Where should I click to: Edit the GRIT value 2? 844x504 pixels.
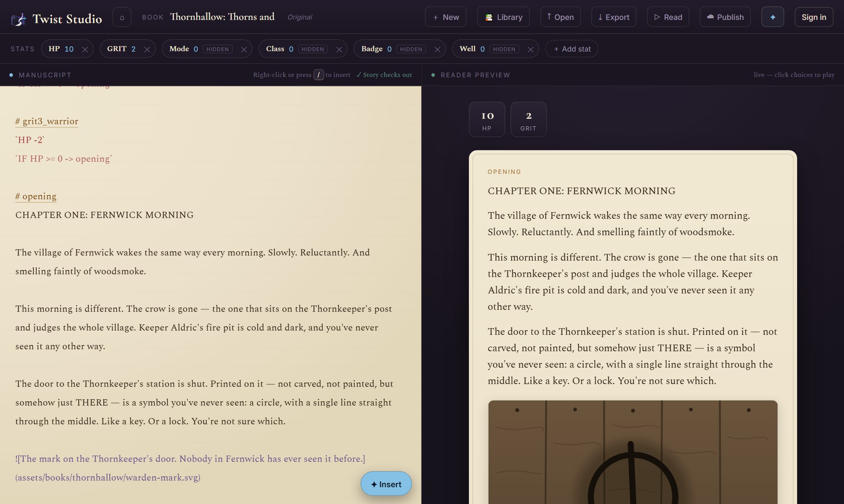(133, 49)
